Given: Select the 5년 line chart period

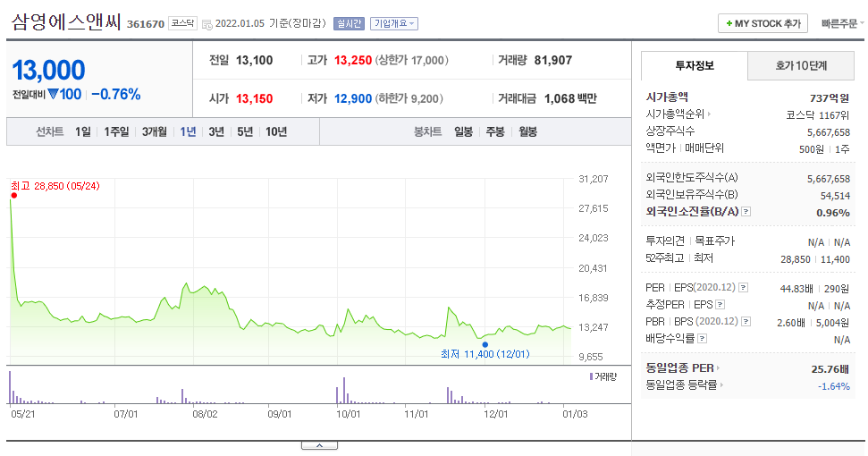Looking at the screenshot, I should pyautogui.click(x=245, y=131).
